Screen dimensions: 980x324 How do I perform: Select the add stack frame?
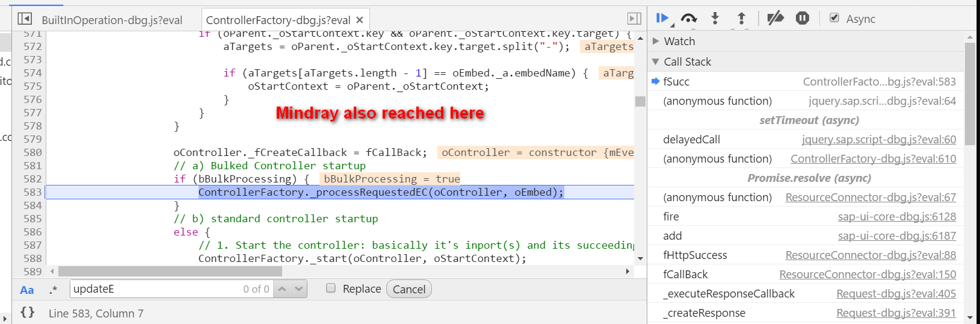(x=806, y=235)
